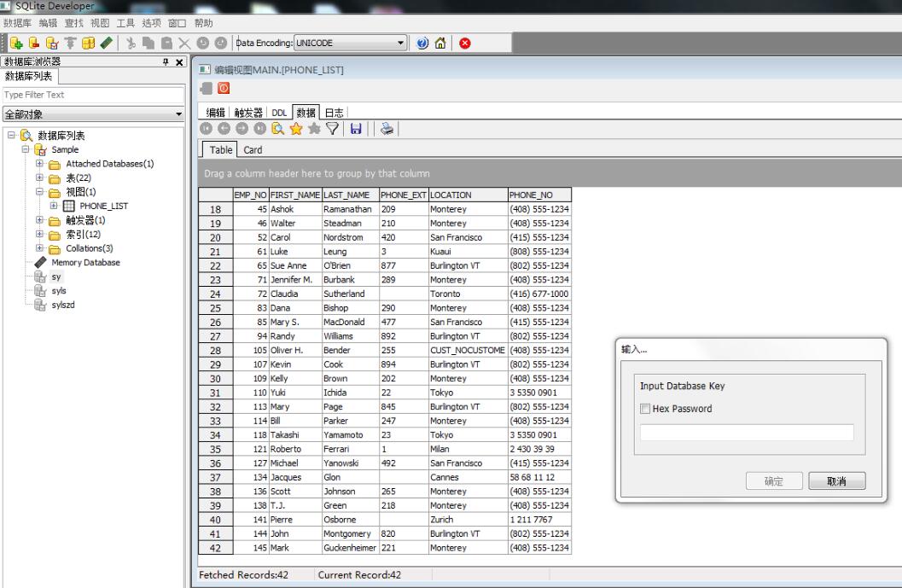Click the printer icon in data toolbar

tap(387, 129)
